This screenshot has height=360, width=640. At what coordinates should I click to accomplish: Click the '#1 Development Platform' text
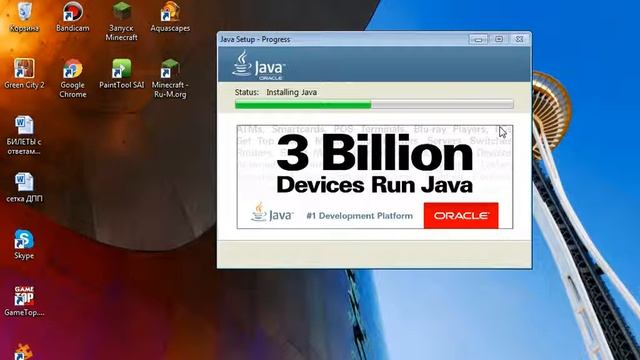[x=360, y=216]
